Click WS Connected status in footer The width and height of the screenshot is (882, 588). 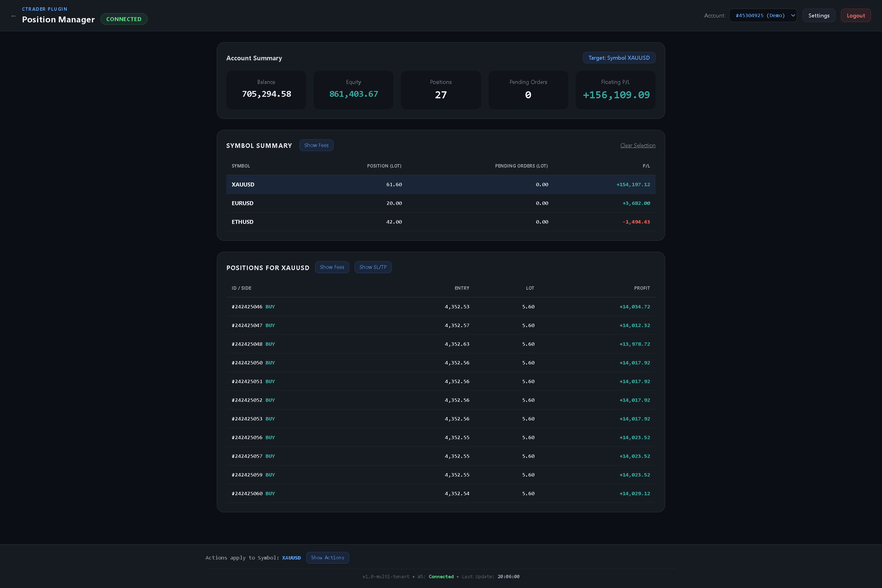(x=441, y=577)
